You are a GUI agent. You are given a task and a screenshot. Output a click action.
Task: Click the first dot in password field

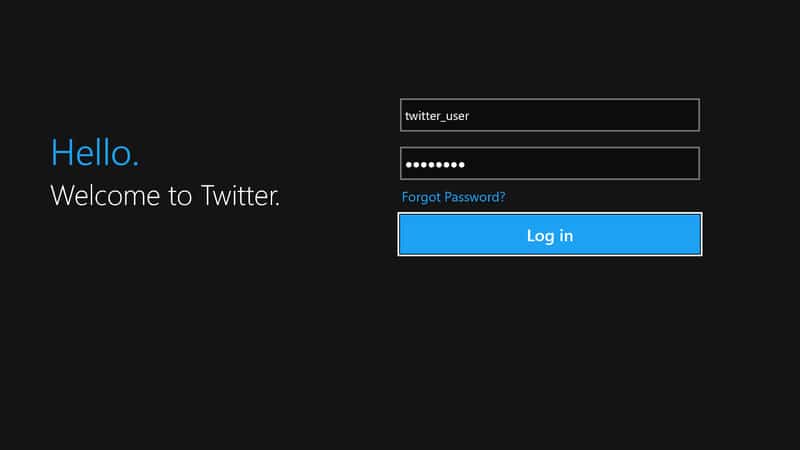click(x=409, y=164)
